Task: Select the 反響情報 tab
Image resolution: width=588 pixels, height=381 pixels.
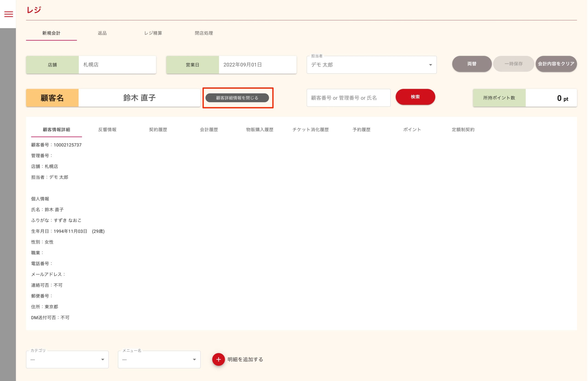Action: point(107,130)
